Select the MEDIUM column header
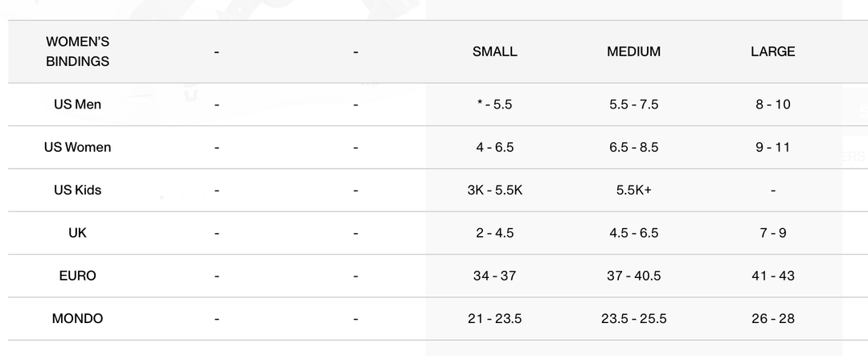 pos(633,51)
